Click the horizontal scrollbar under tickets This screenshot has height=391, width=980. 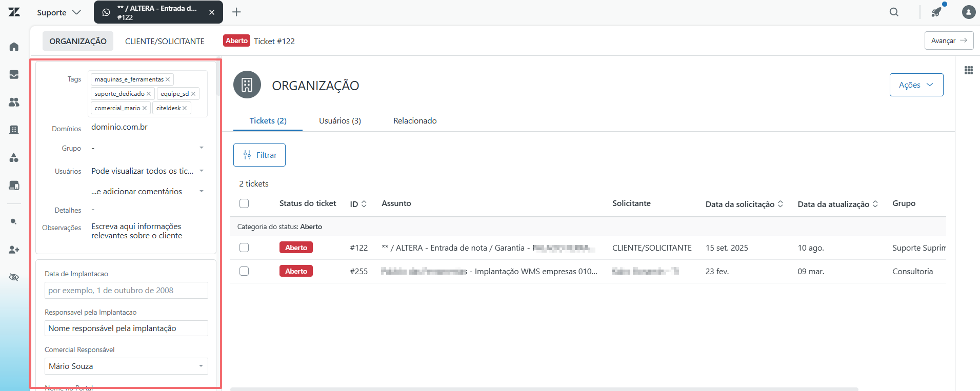[x=544, y=389]
